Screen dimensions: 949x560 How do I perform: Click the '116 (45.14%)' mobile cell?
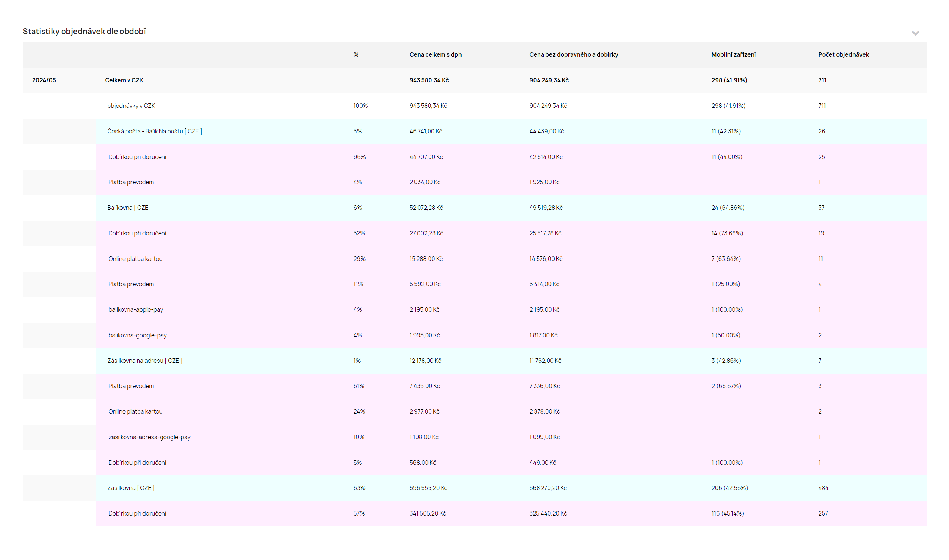point(727,514)
